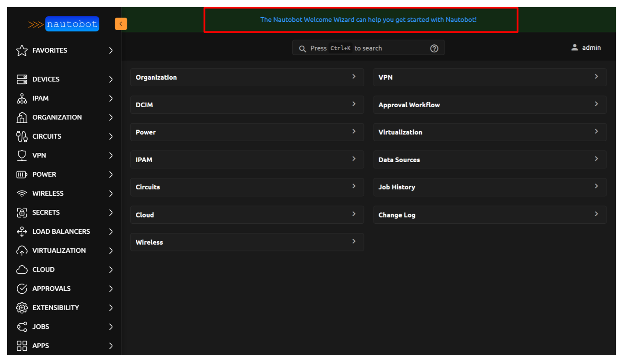
Task: Expand the Job History panel
Action: click(x=596, y=186)
